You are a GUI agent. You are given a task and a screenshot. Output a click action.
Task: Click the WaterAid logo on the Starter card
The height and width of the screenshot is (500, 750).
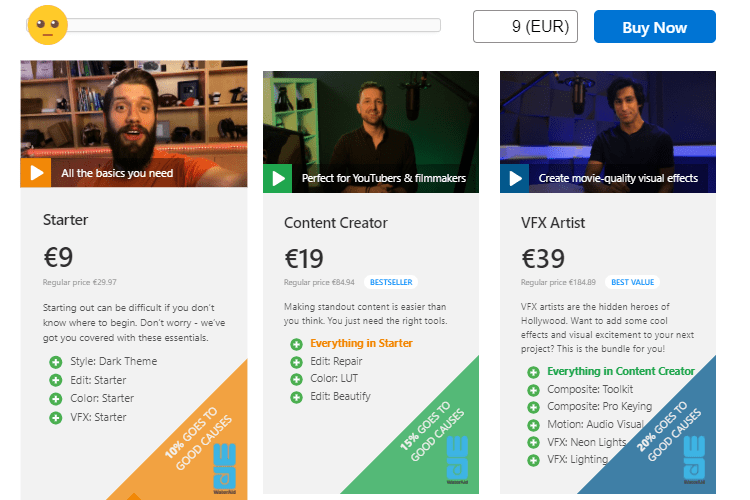tap(224, 469)
